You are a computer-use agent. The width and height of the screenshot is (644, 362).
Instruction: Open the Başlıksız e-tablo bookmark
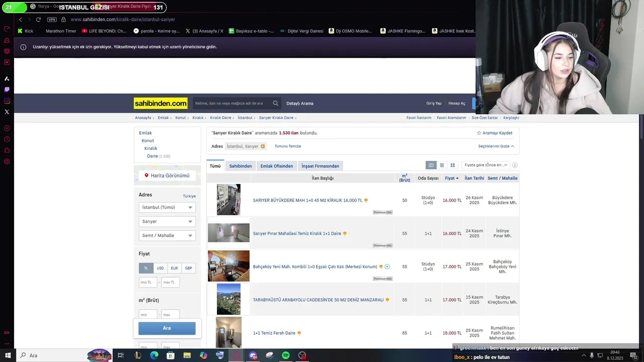click(251, 31)
